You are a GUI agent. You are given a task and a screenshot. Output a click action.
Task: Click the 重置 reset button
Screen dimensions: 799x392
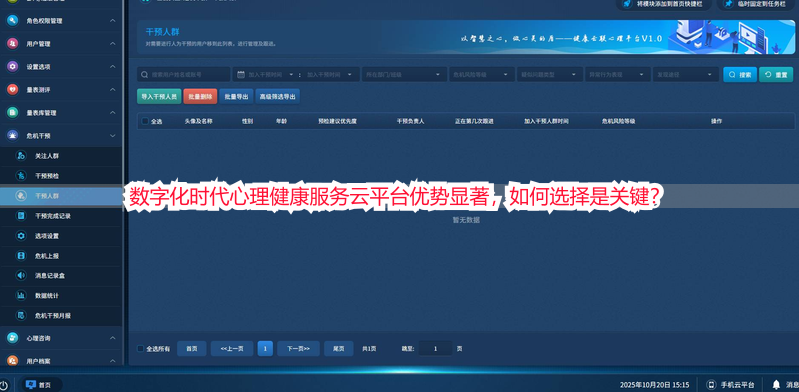tap(776, 74)
